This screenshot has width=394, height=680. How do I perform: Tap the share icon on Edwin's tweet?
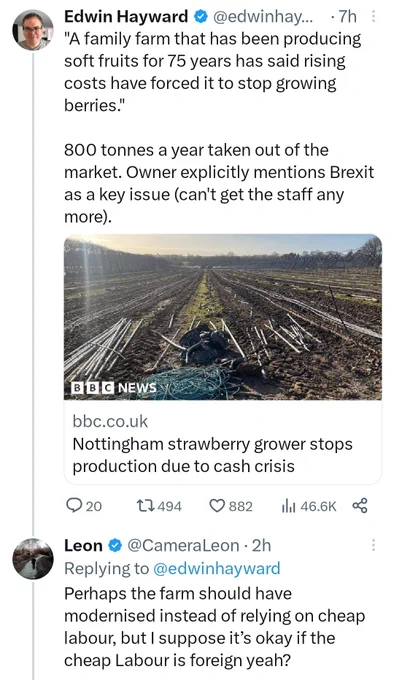click(360, 506)
